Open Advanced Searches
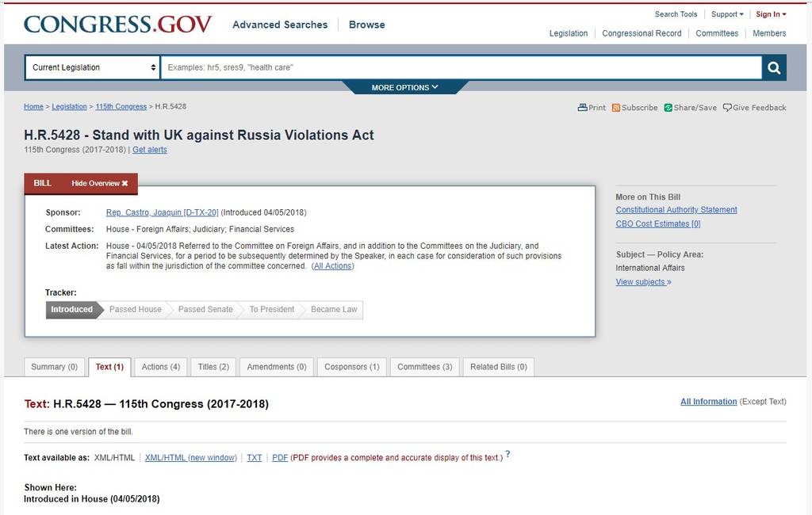The height and width of the screenshot is (515, 812). point(280,25)
